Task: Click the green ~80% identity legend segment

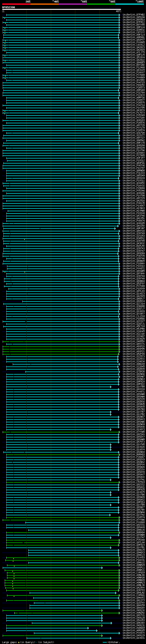Action: [x=101, y=4]
